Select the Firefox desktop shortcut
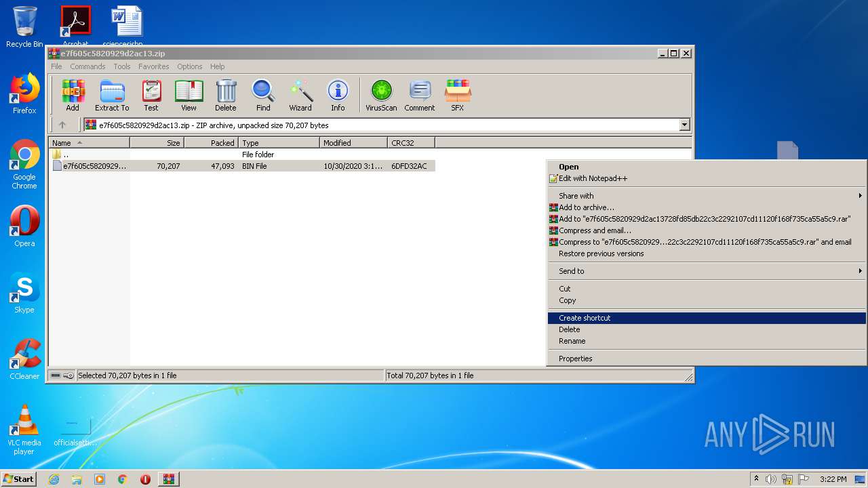The height and width of the screenshot is (488, 868). tap(24, 94)
